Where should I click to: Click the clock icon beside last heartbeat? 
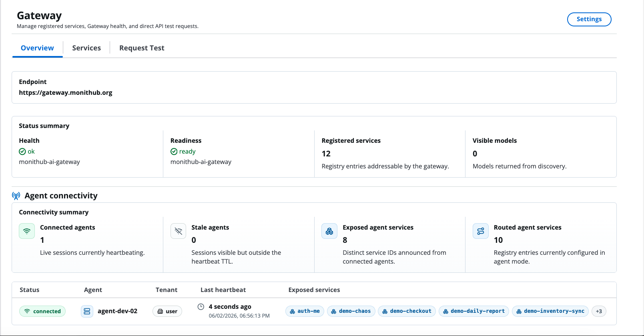[x=201, y=307]
